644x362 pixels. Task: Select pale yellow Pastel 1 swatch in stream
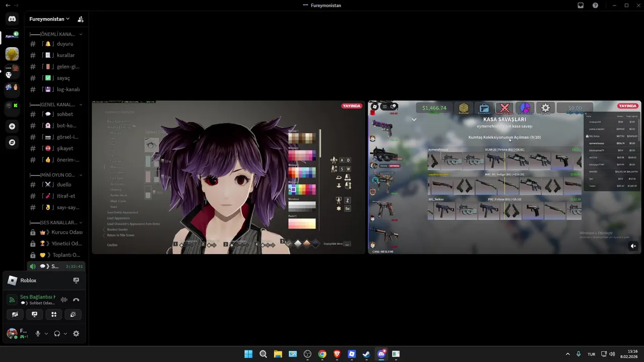point(302,224)
